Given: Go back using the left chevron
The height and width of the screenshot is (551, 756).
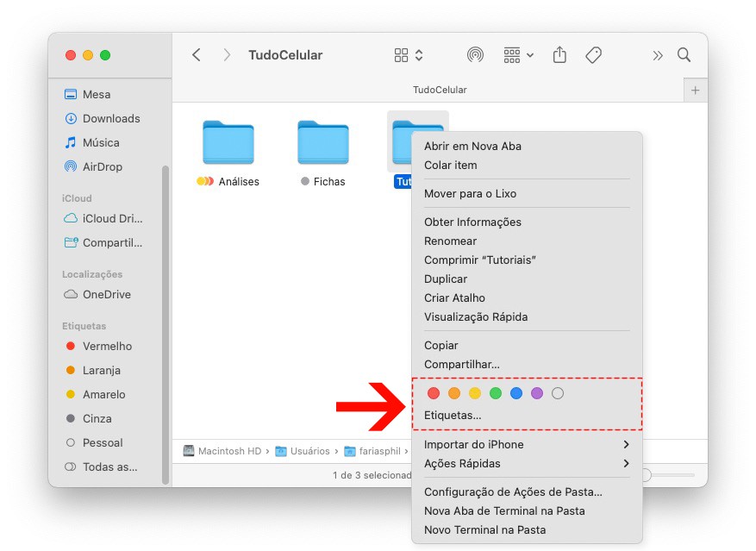Looking at the screenshot, I should pyautogui.click(x=197, y=55).
